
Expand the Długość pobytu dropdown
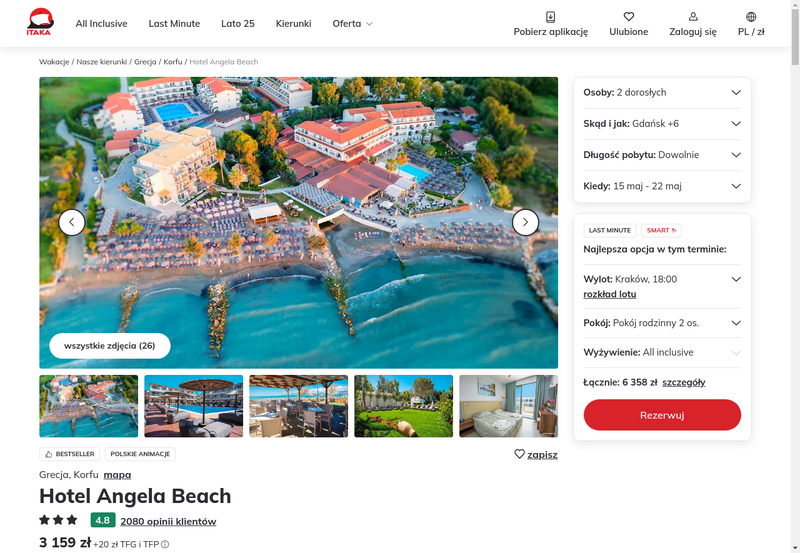pos(662,155)
